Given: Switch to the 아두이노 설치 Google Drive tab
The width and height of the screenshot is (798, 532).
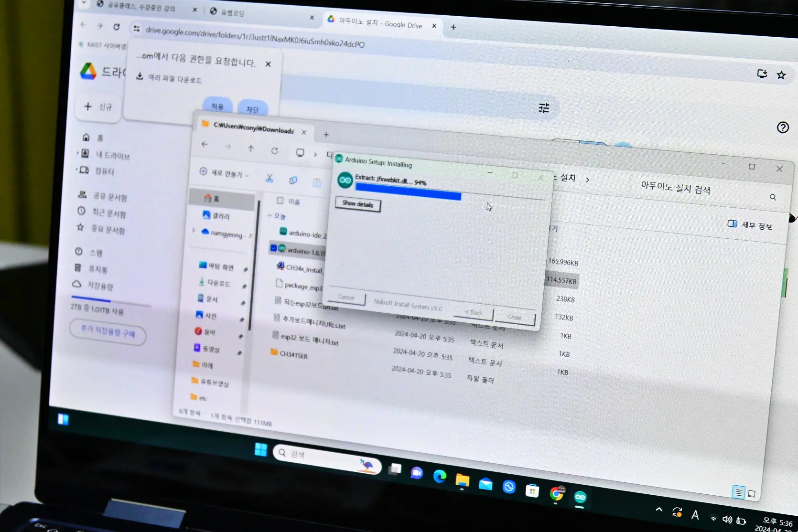Looking at the screenshot, I should coord(381,23).
